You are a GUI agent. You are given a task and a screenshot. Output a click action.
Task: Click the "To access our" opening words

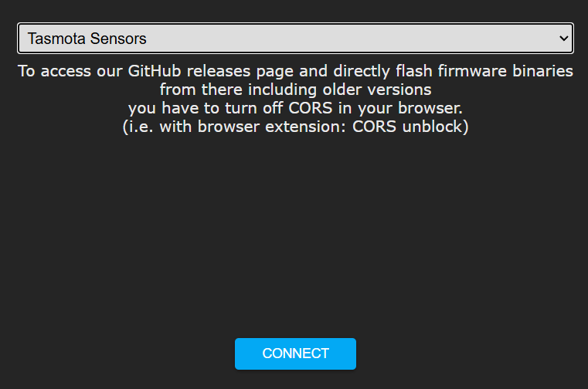67,72
